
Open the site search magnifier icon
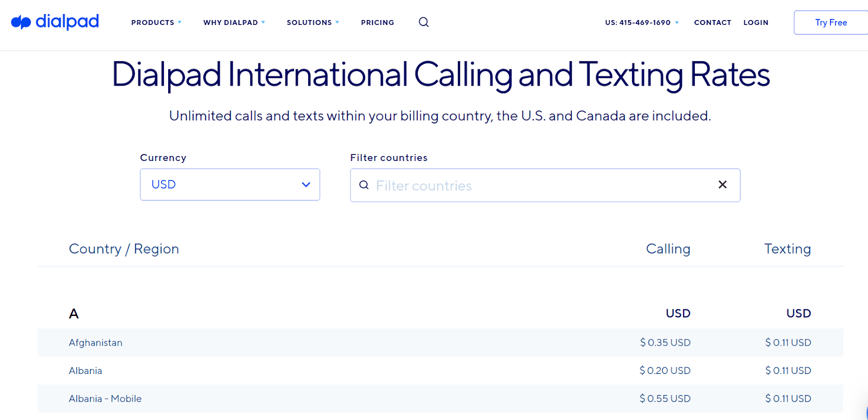coord(424,22)
